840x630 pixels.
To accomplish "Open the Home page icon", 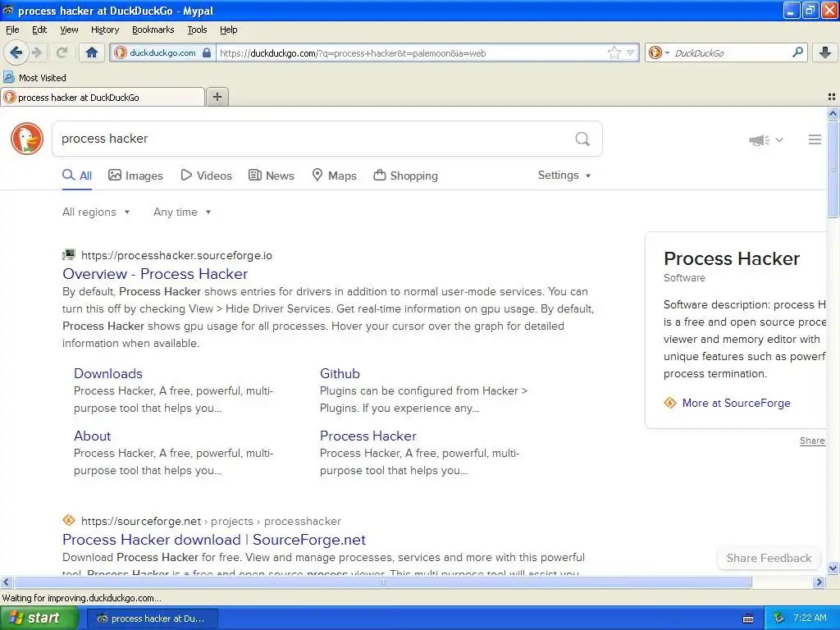I will [92, 52].
